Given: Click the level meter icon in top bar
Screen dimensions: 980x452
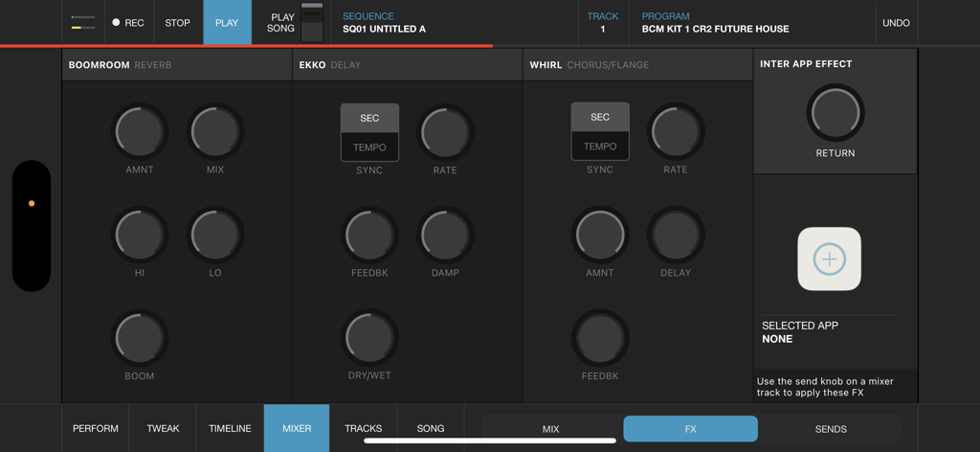Looking at the screenshot, I should pos(83,23).
